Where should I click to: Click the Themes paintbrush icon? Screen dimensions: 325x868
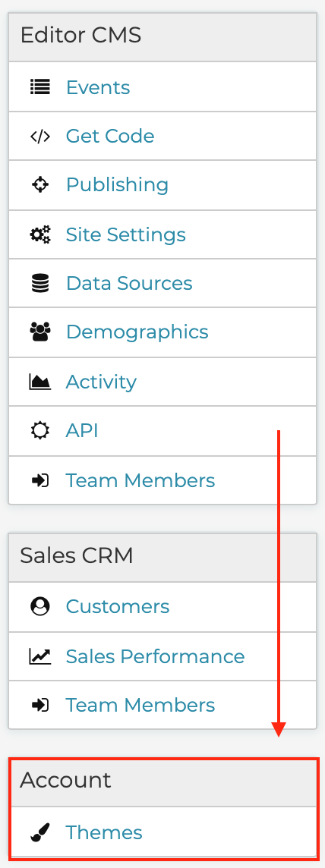pos(39,832)
